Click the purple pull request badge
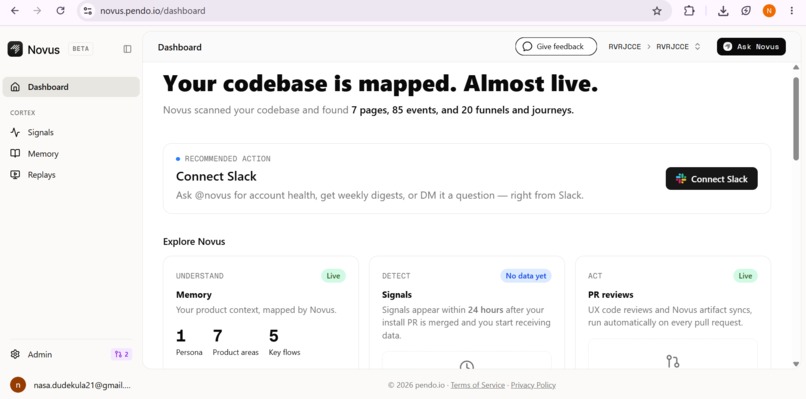 (122, 354)
